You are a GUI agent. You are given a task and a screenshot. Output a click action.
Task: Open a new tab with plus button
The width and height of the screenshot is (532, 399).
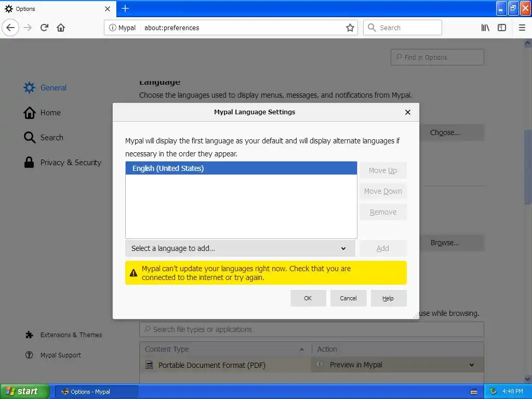coord(125,8)
